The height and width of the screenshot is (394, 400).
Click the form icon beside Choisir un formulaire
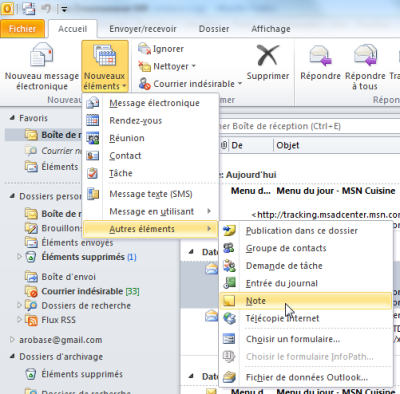229,339
